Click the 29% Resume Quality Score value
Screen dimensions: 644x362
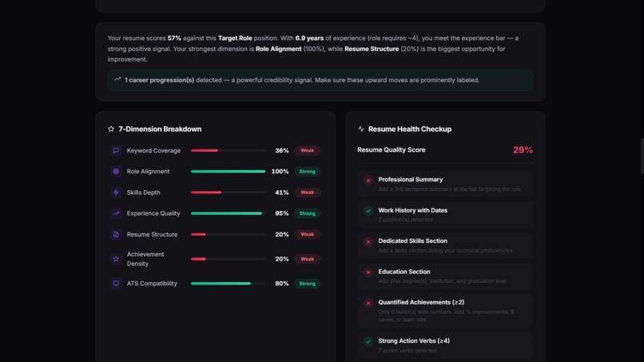click(x=523, y=150)
